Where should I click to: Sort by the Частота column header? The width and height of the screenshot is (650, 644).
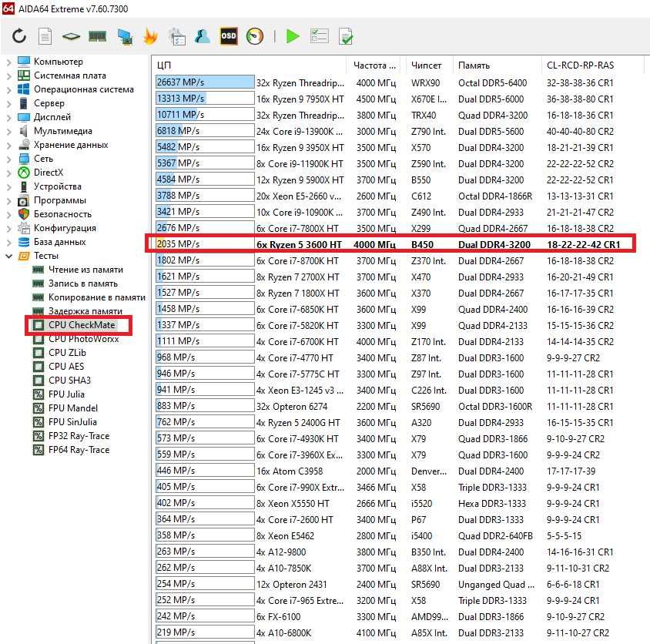tap(376, 65)
